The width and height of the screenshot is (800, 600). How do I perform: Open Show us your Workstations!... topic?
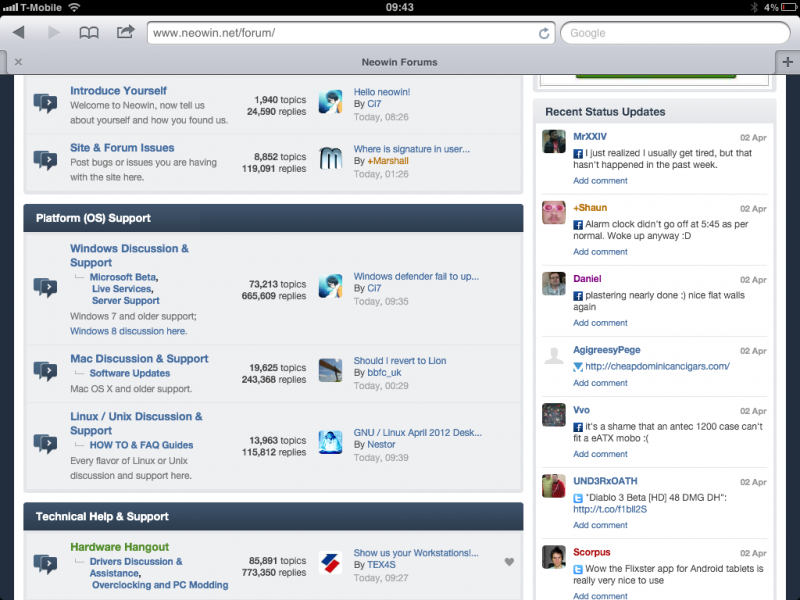(x=416, y=553)
